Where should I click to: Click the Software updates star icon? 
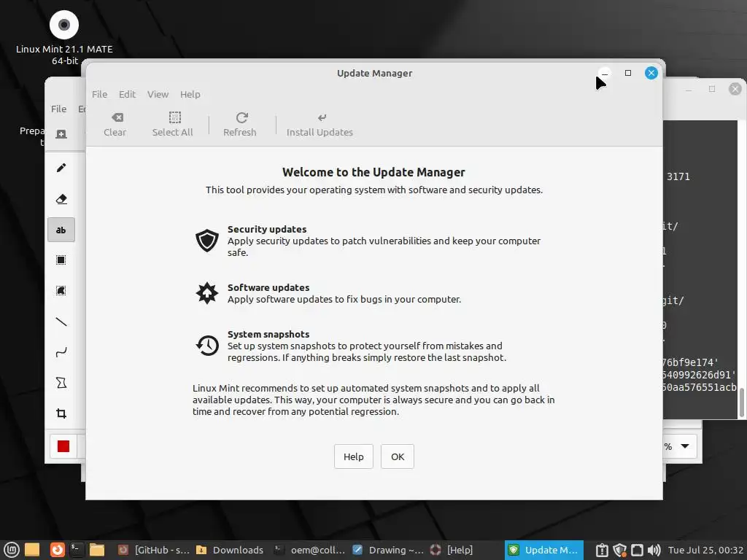click(206, 293)
